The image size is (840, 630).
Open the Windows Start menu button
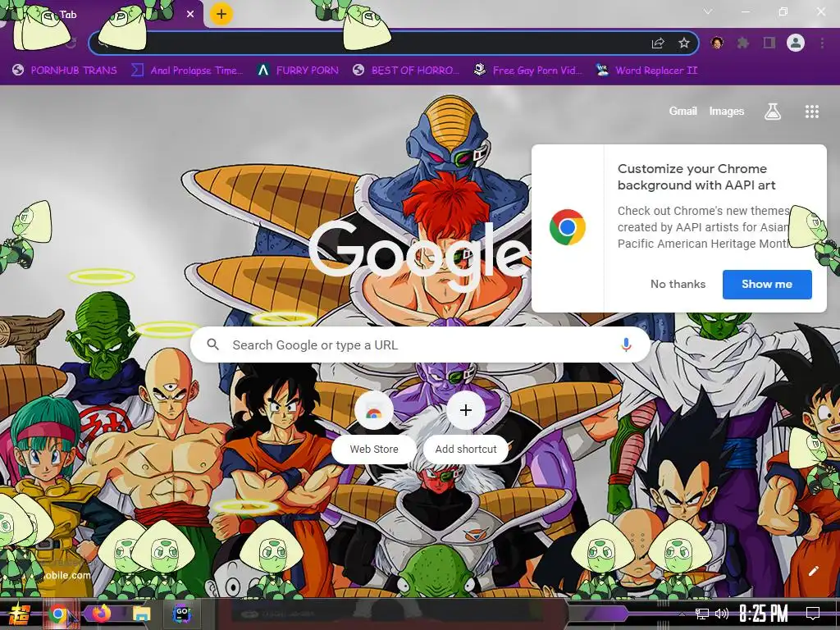click(19, 614)
